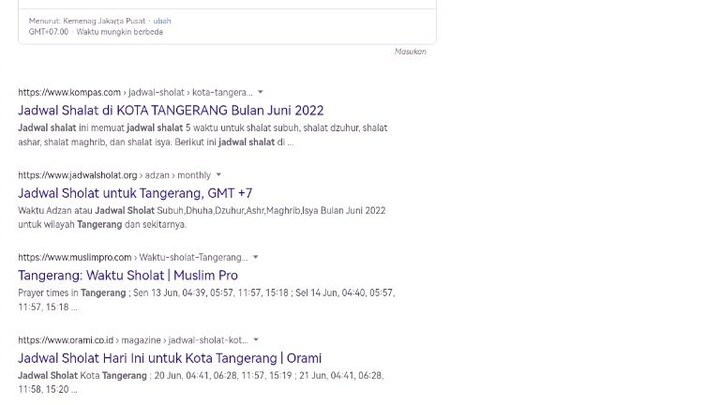Open the options arrow next to the orami.co.id URL
The image size is (720, 405).
tap(256, 340)
